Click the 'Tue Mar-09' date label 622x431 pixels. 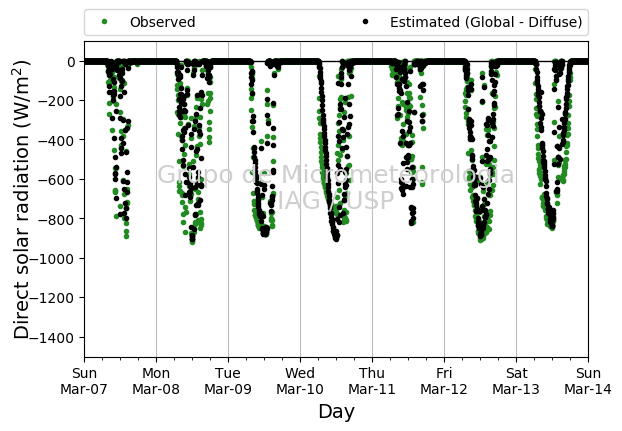(228, 381)
